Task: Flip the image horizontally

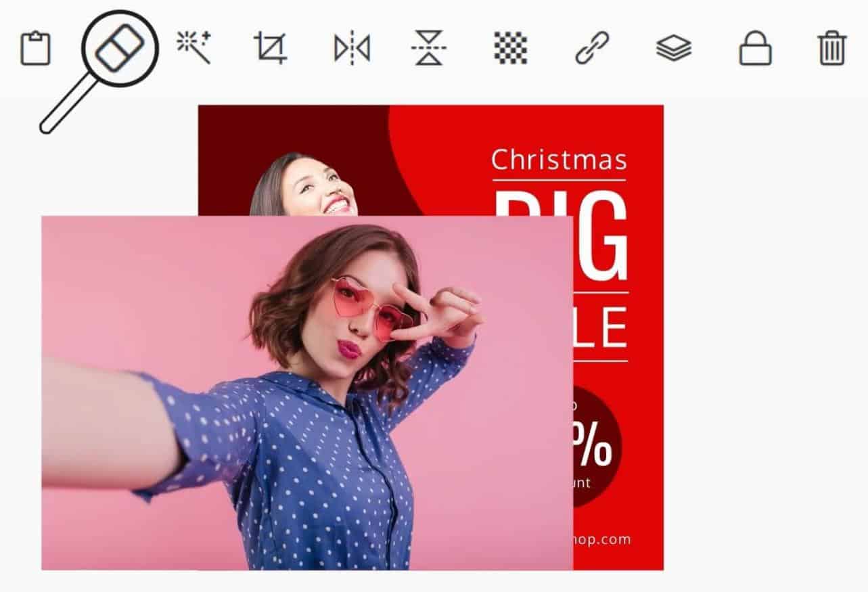Action: pyautogui.click(x=352, y=49)
